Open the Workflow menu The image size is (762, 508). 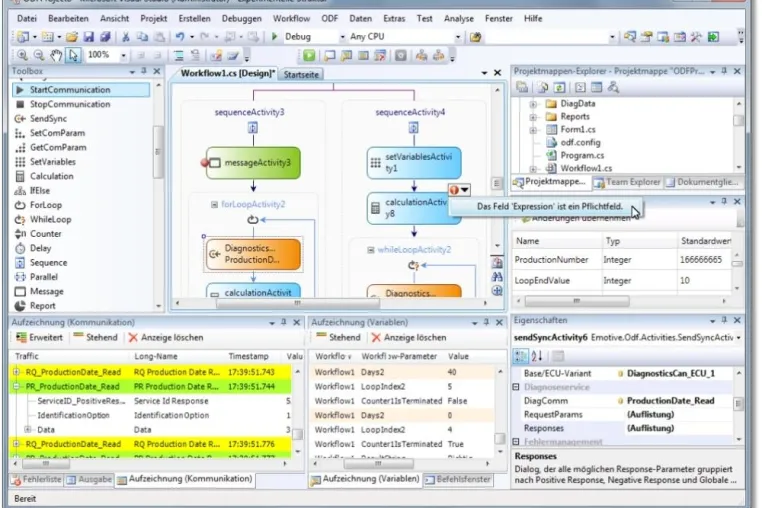click(291, 18)
